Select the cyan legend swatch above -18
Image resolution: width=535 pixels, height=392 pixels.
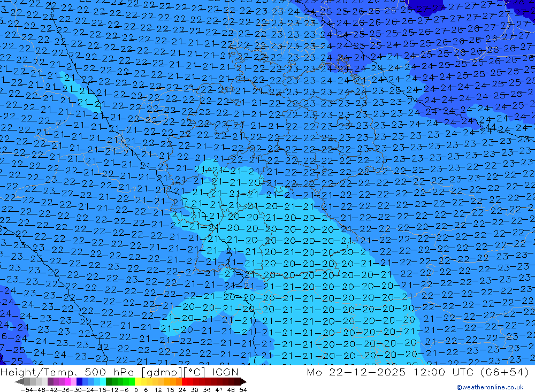[x=103, y=381]
